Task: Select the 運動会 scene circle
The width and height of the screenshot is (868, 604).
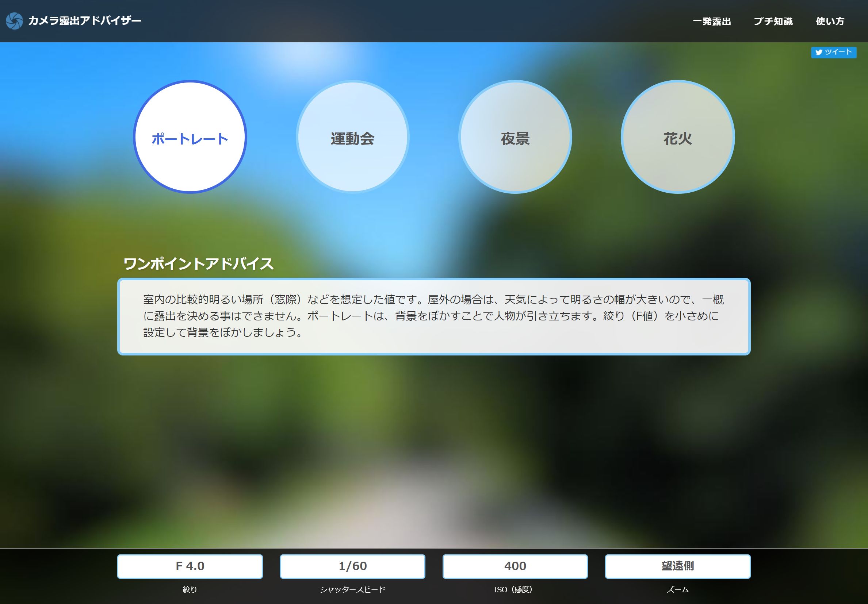Action: point(352,137)
